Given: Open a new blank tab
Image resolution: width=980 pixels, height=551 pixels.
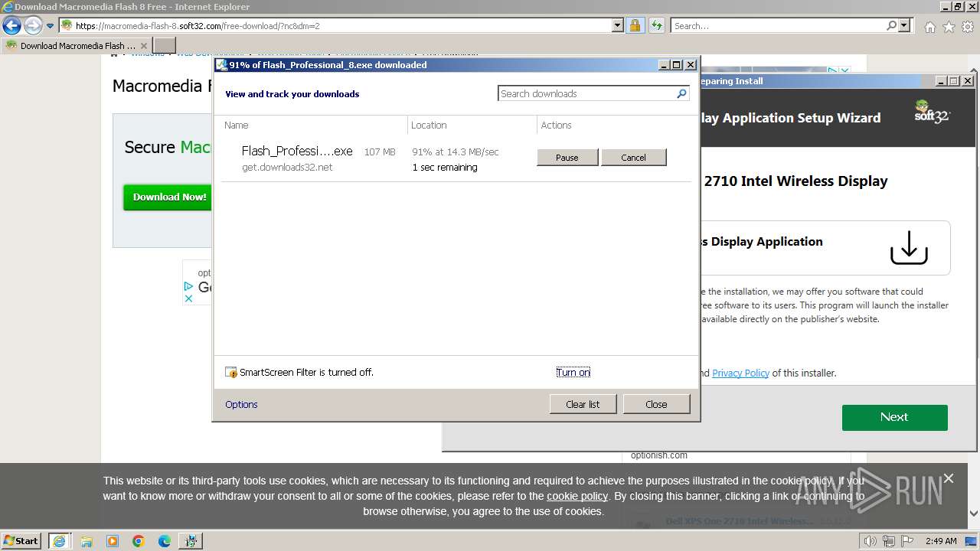Looking at the screenshot, I should 165,45.
